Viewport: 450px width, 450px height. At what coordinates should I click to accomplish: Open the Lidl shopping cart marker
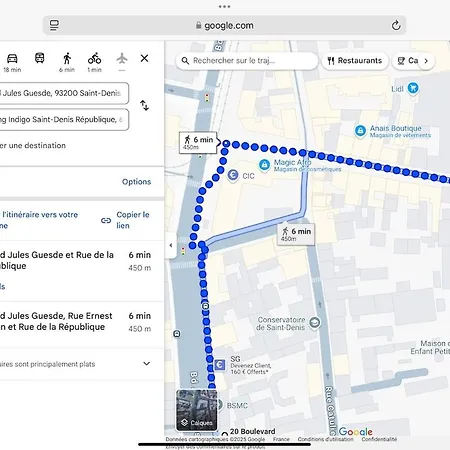413,89
